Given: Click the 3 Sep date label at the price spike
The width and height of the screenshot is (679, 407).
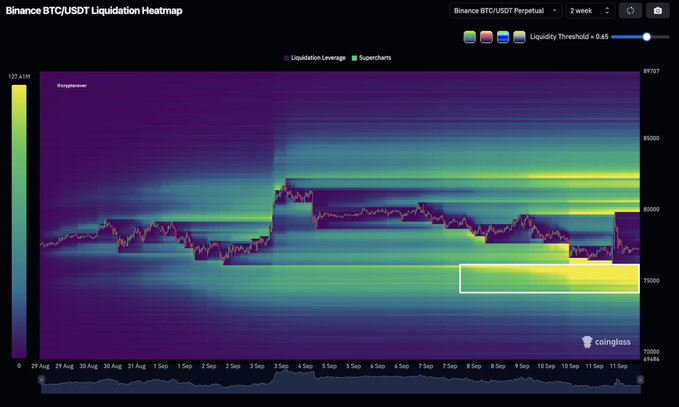Looking at the screenshot, I should click(281, 366).
